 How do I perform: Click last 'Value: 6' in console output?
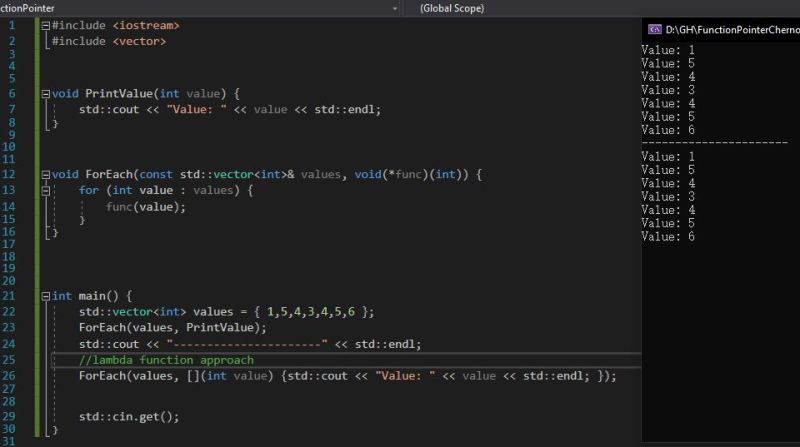pyautogui.click(x=668, y=237)
